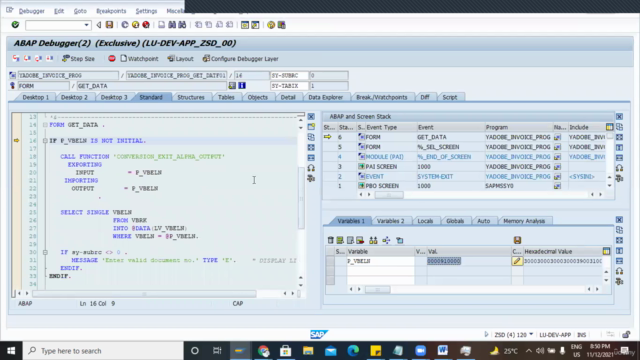
Task: Open the Settings menu
Action: pyautogui.click(x=146, y=11)
